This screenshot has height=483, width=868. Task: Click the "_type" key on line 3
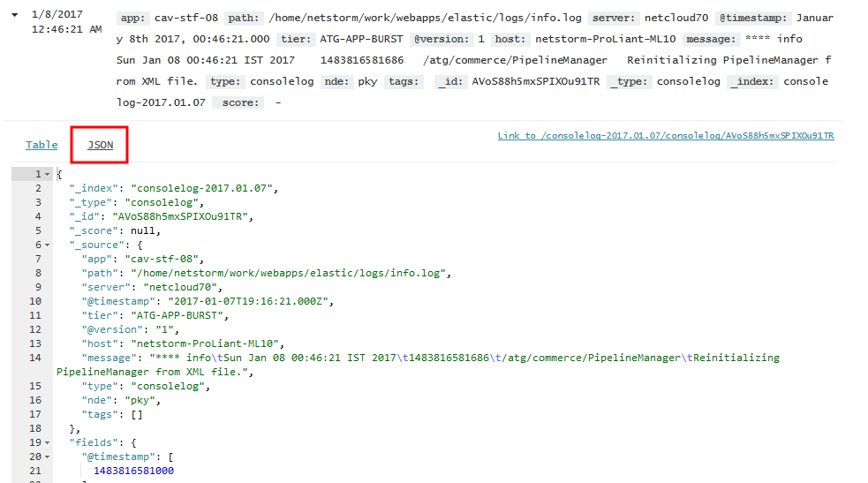(x=94, y=202)
